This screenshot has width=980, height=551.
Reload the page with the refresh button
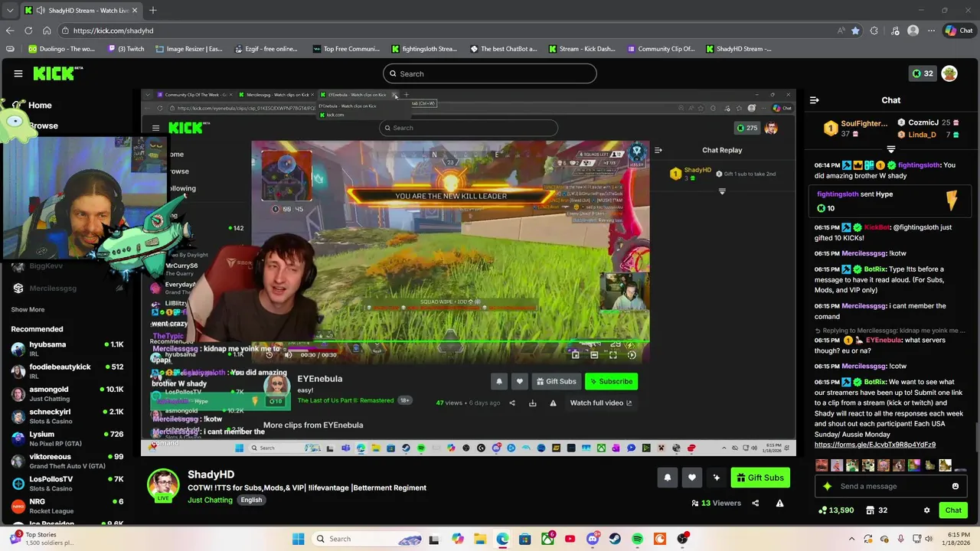[28, 31]
